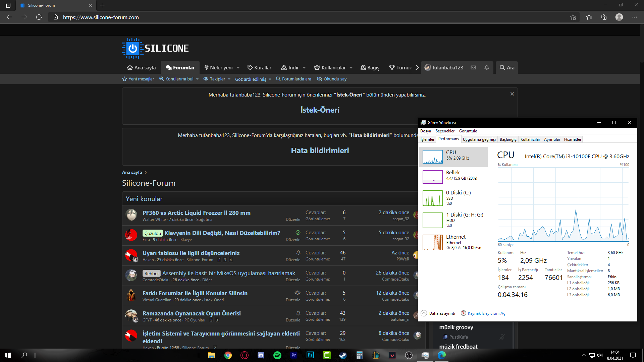Click notification bell icon in header

(x=487, y=68)
